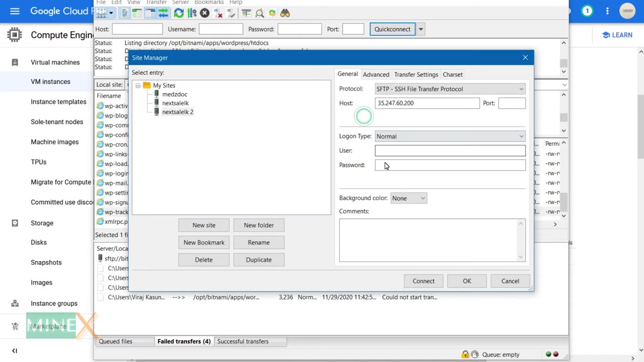Switch to the General tab
The image size is (644, 362).
point(348,74)
